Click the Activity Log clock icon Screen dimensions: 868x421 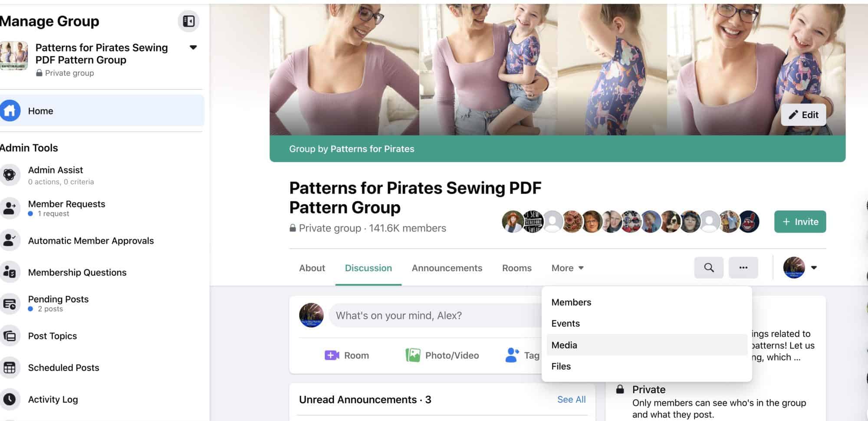tap(10, 399)
